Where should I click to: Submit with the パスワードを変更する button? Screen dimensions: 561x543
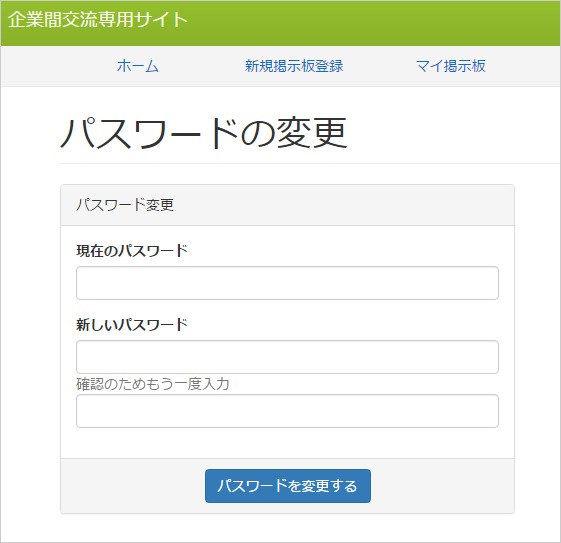288,486
